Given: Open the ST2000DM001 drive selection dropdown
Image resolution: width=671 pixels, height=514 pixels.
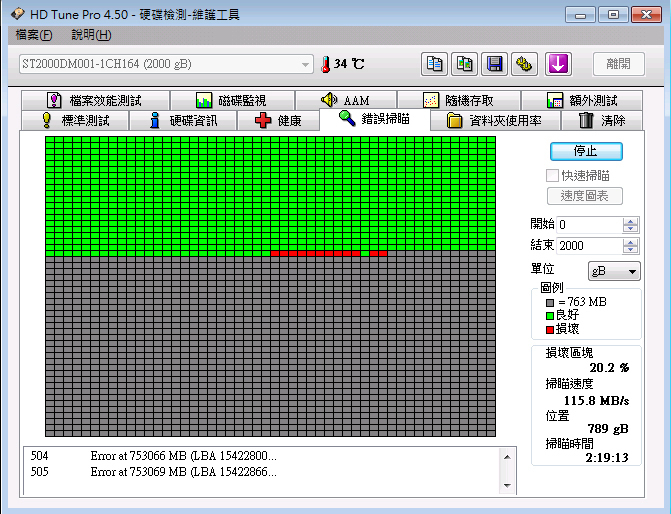Looking at the screenshot, I should pyautogui.click(x=166, y=64).
